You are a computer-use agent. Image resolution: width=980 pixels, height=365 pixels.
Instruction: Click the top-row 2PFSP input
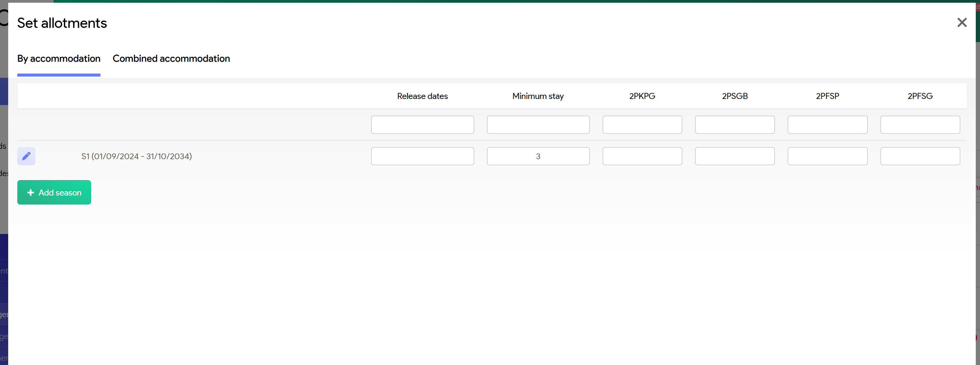(x=827, y=125)
